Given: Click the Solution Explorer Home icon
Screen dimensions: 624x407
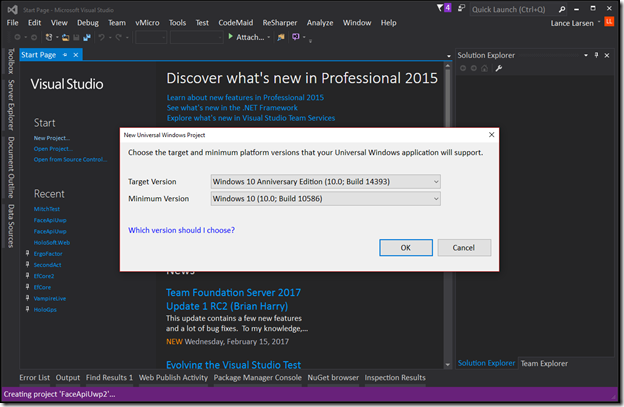Looking at the screenshot, I should click(x=484, y=68).
